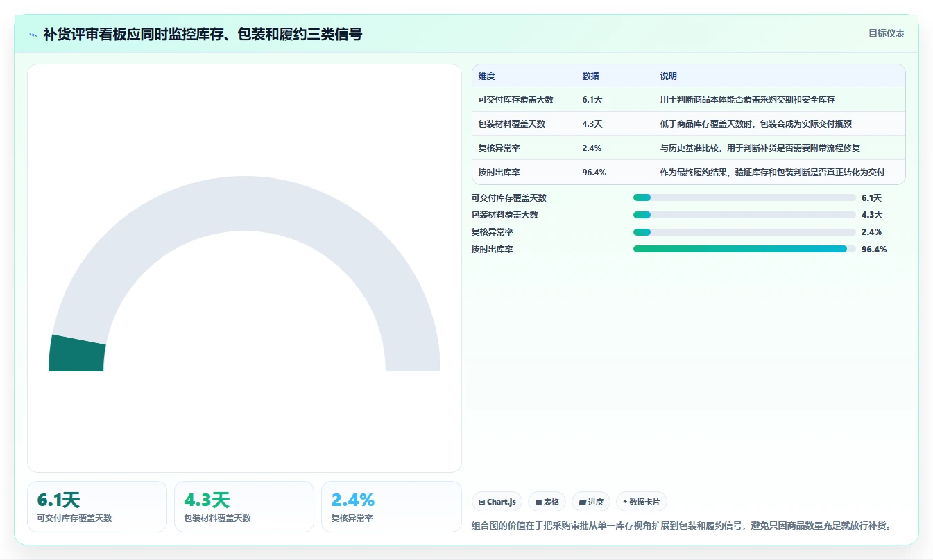
Task: Click the 数据 column header
Action: (590, 76)
